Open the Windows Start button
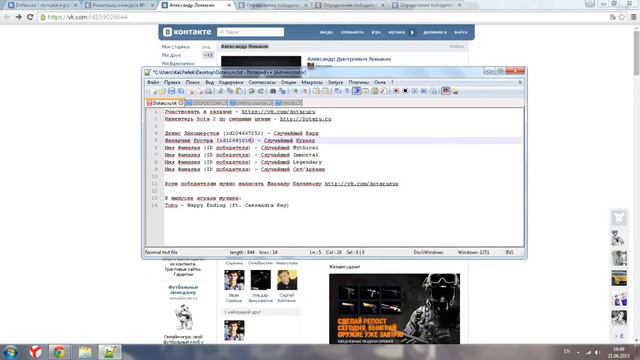The image size is (640, 360). coord(10,352)
